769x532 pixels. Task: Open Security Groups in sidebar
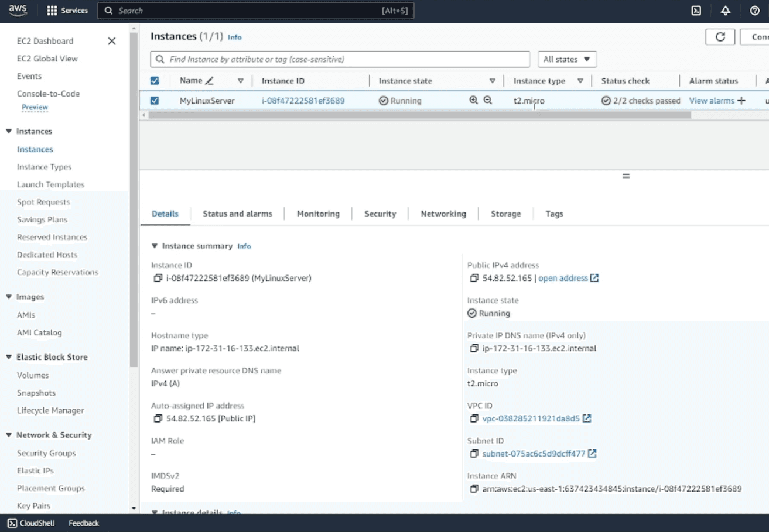pyautogui.click(x=46, y=453)
